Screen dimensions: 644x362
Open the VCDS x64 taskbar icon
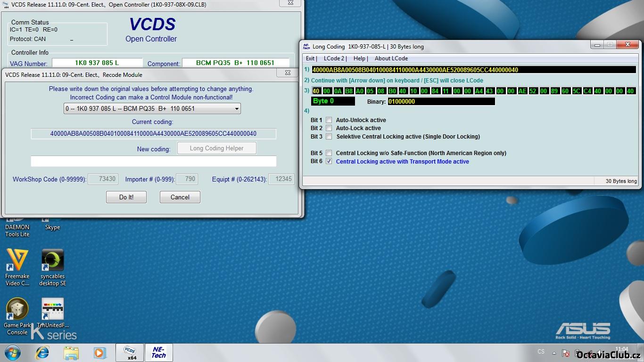[130, 353]
